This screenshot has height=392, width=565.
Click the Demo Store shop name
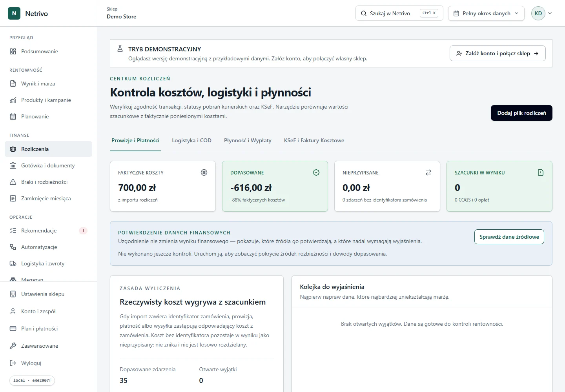point(122,16)
